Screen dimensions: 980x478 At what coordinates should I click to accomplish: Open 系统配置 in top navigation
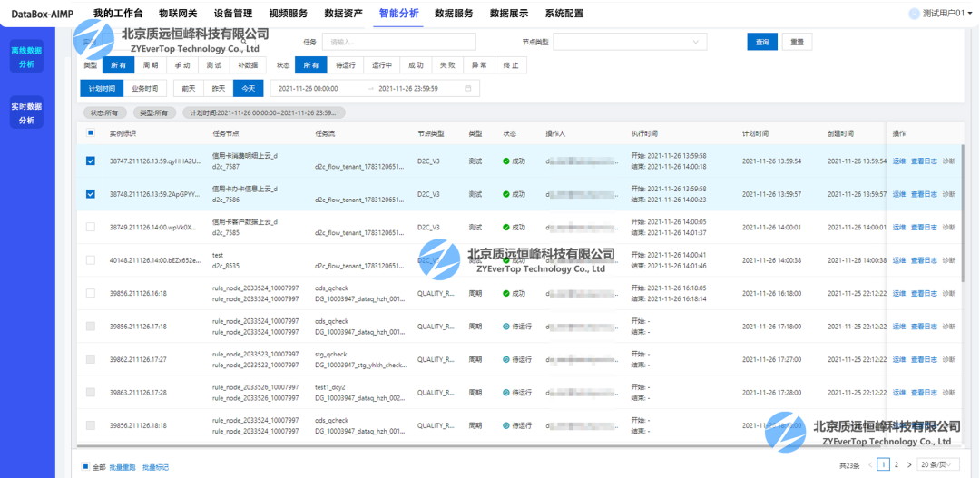[x=564, y=13]
